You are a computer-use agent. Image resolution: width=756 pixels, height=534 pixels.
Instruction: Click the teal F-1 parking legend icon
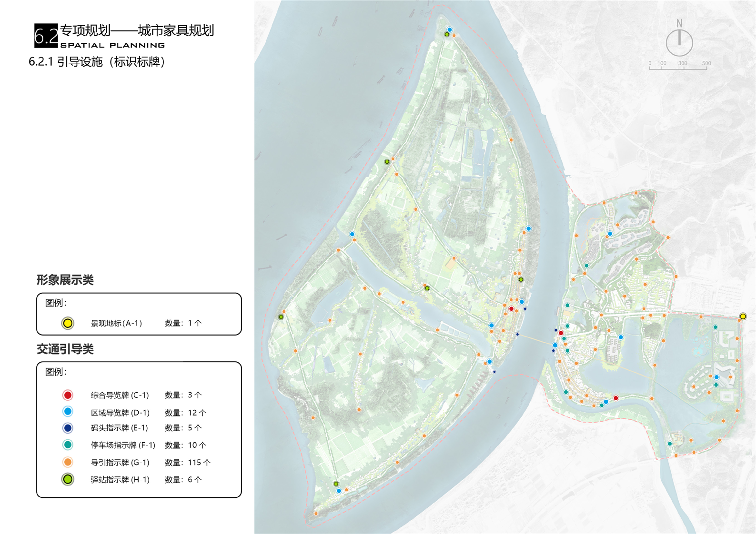tap(68, 445)
